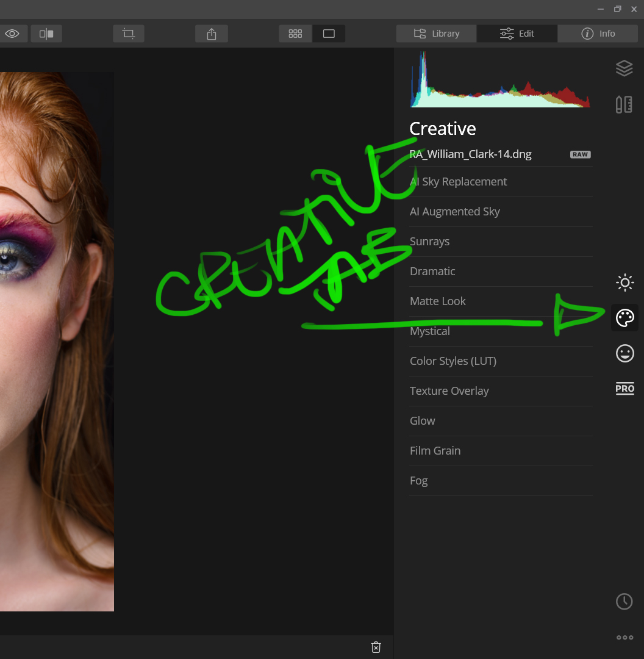Click the RA_William_Clark-14.dng file name
This screenshot has height=659, width=644.
click(471, 154)
